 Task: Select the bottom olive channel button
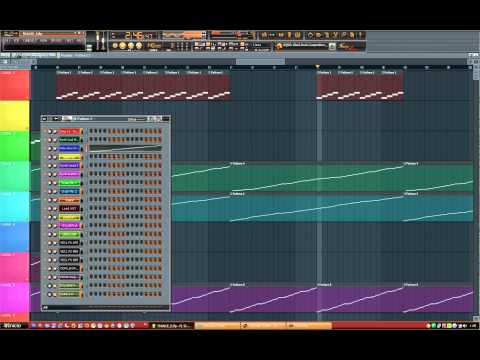[69, 294]
